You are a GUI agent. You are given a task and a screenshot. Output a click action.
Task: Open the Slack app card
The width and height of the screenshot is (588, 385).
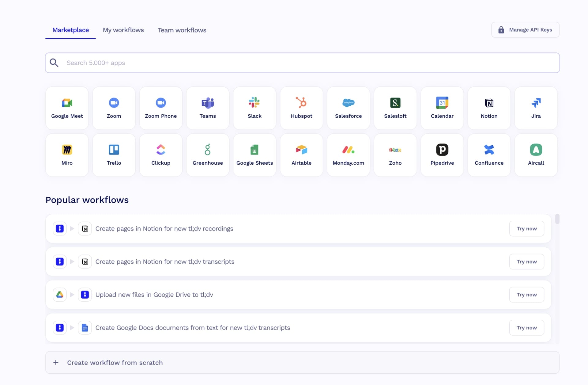tap(254, 108)
